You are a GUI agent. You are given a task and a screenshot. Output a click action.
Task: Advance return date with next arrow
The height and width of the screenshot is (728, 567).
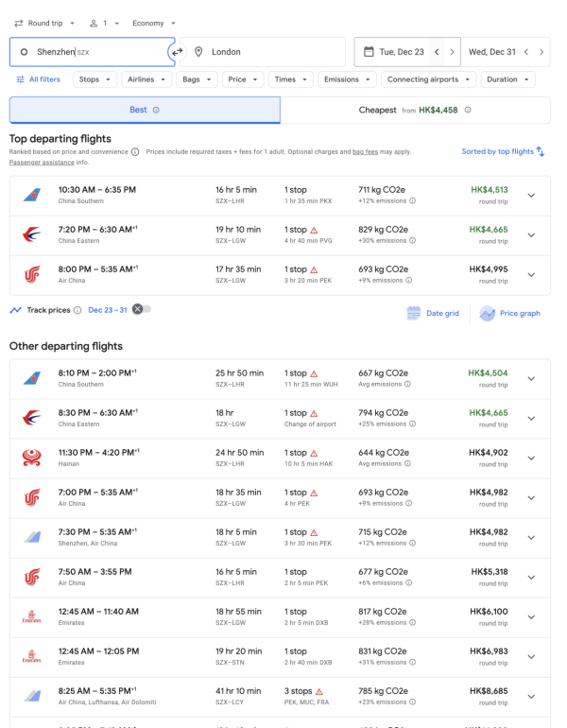click(x=541, y=52)
